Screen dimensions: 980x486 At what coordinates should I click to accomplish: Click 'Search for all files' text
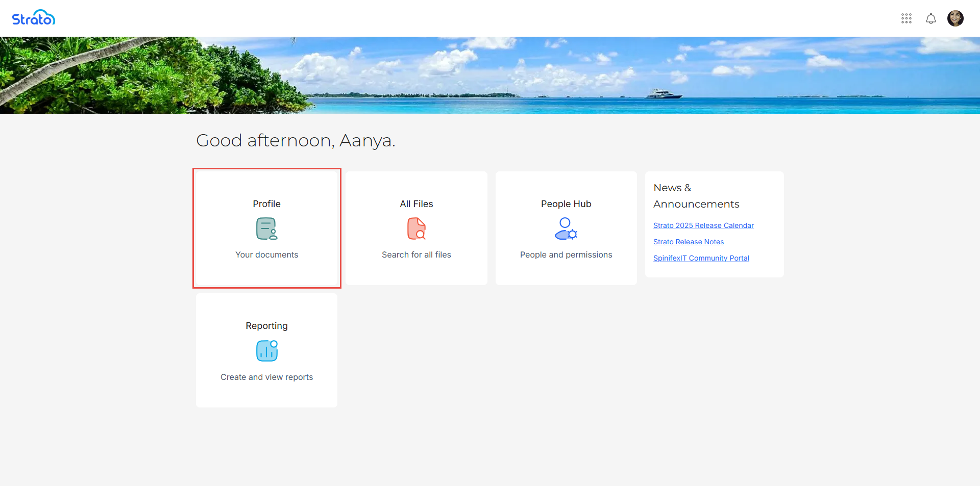416,254
